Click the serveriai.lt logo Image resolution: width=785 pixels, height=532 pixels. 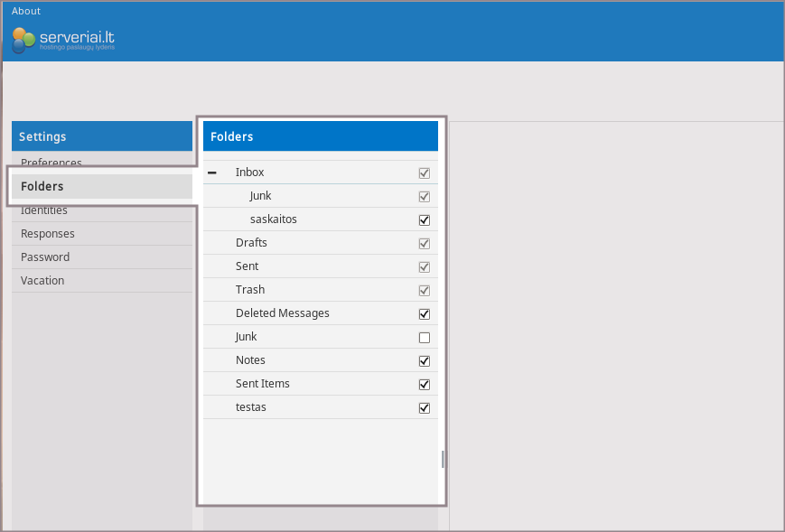click(x=63, y=40)
